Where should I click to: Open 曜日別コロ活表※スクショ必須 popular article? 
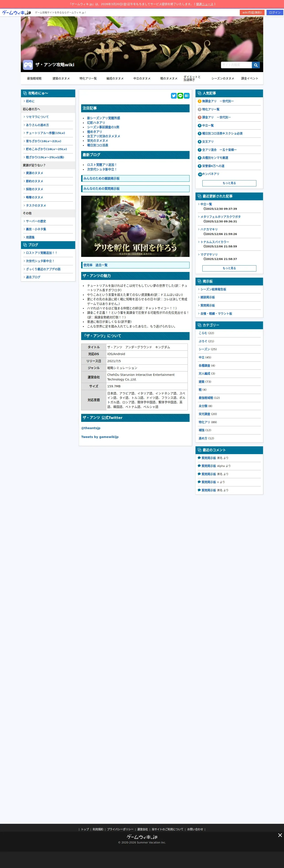[222, 134]
